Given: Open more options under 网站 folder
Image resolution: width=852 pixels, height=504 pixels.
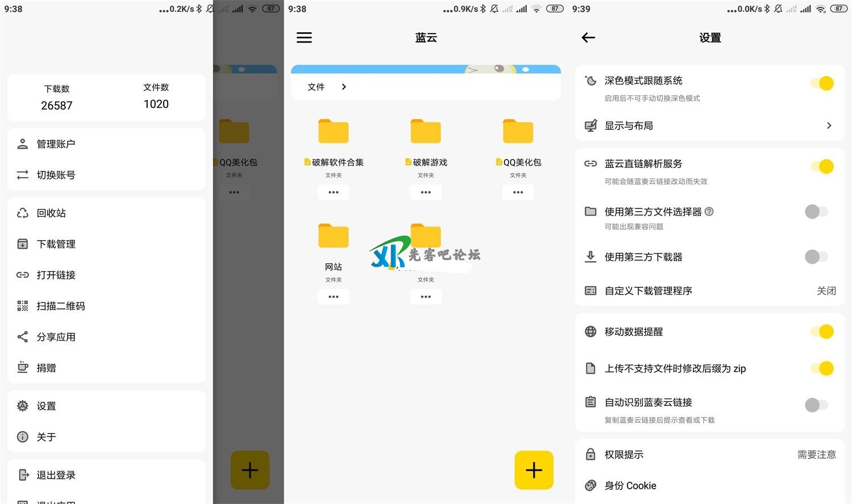Looking at the screenshot, I should [333, 297].
